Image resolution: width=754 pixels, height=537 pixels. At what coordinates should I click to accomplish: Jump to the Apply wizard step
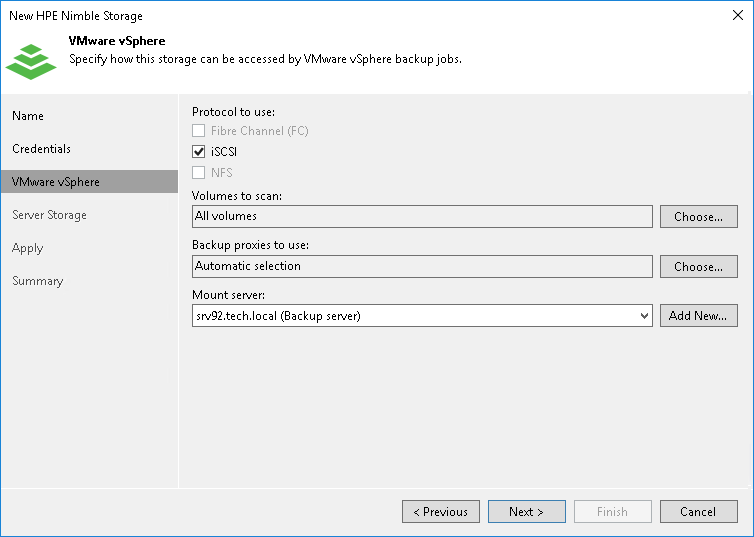28,248
